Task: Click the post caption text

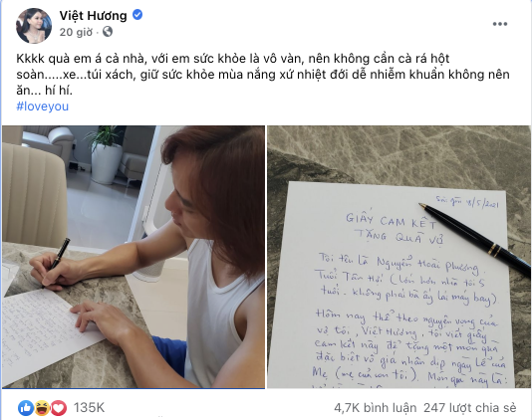Action: tap(263, 75)
